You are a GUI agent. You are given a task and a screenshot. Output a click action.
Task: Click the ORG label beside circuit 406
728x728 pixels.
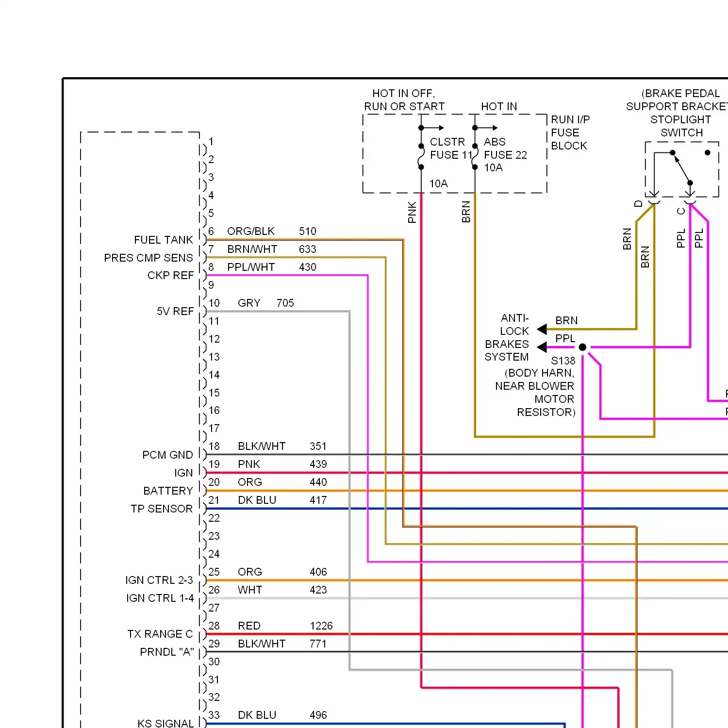[249, 572]
